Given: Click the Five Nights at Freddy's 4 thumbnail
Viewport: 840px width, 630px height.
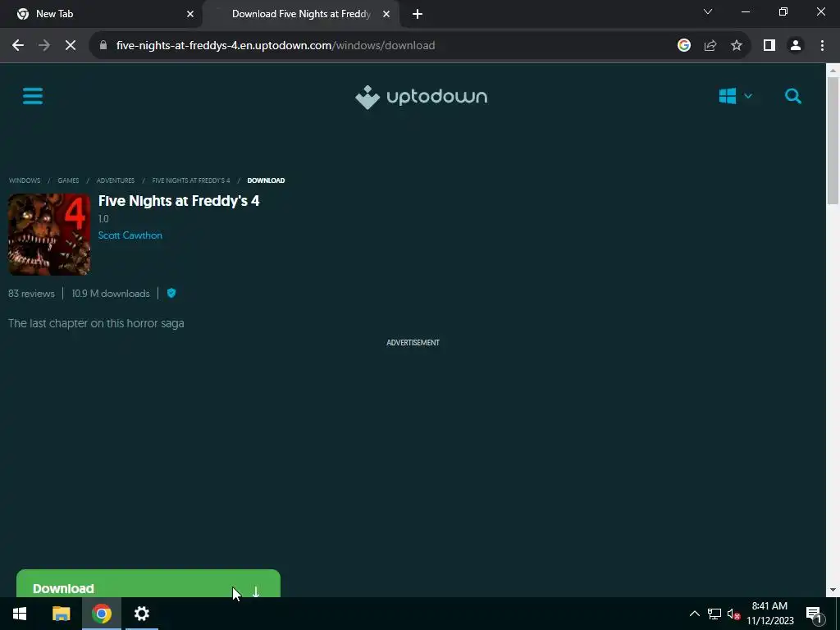Looking at the screenshot, I should click(x=49, y=235).
